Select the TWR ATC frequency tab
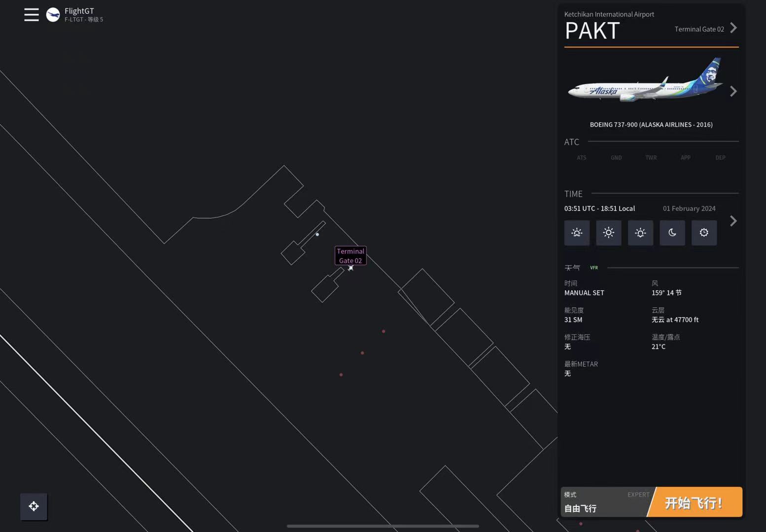Screen dimensions: 766x532 coord(651,158)
